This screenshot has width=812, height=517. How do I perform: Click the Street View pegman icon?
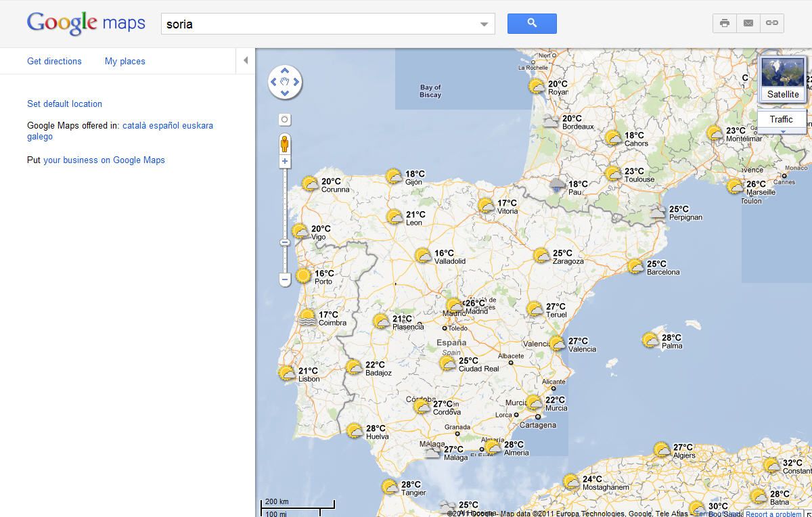pos(285,144)
